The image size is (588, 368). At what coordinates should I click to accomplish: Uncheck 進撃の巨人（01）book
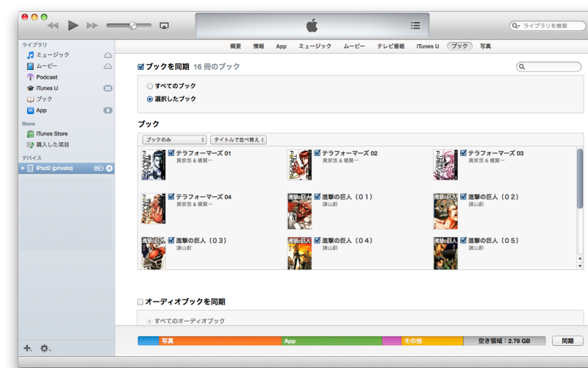click(x=318, y=197)
